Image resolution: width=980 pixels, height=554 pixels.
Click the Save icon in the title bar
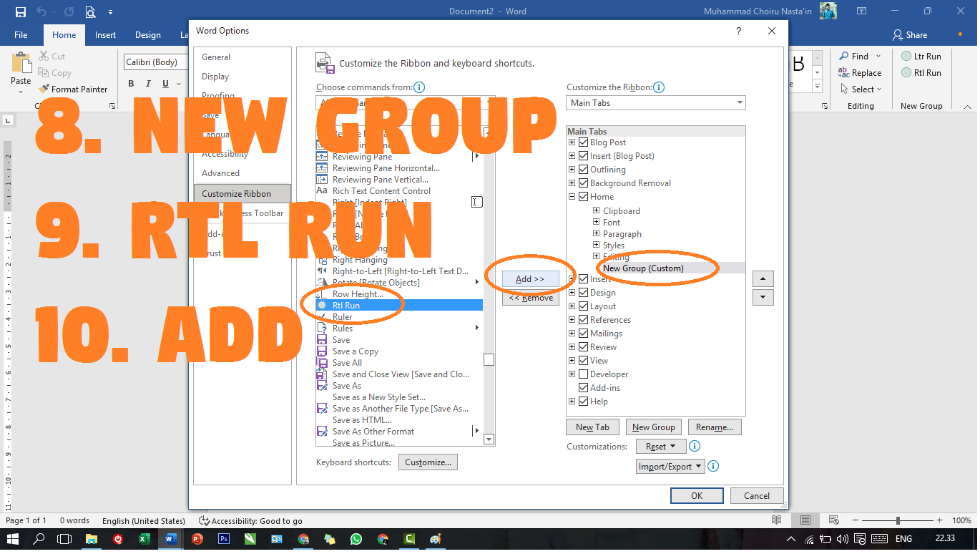coord(21,11)
